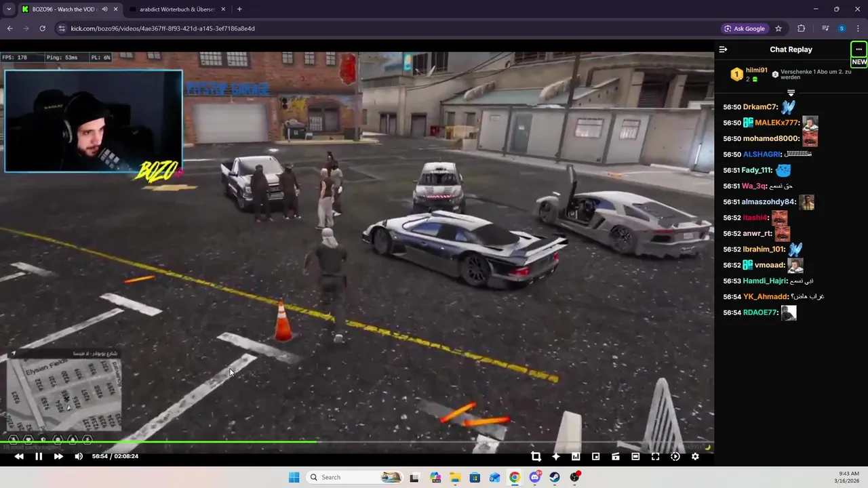Click the 56:54 / 02:08:24 time display
868x488 pixels.
(x=115, y=457)
